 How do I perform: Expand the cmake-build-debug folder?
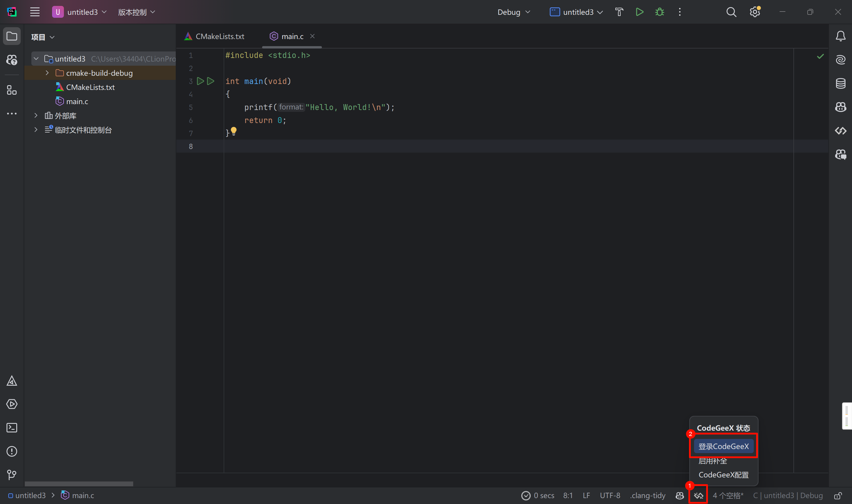[x=47, y=73]
